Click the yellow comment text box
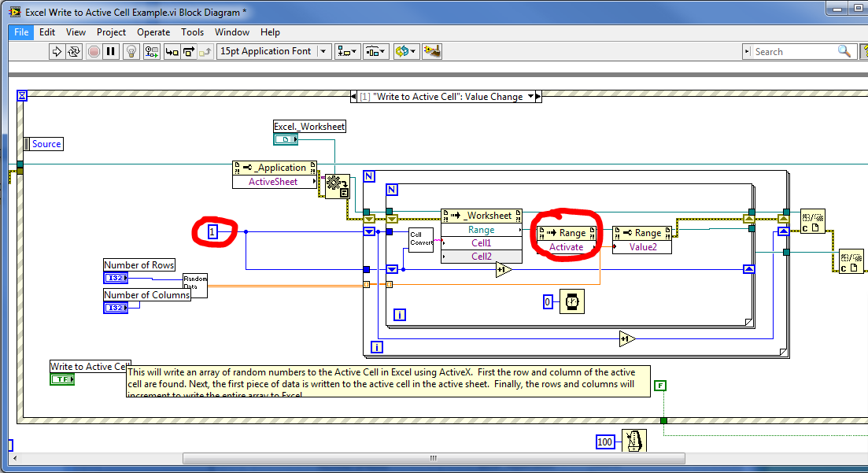The height and width of the screenshot is (473, 868). tap(388, 381)
